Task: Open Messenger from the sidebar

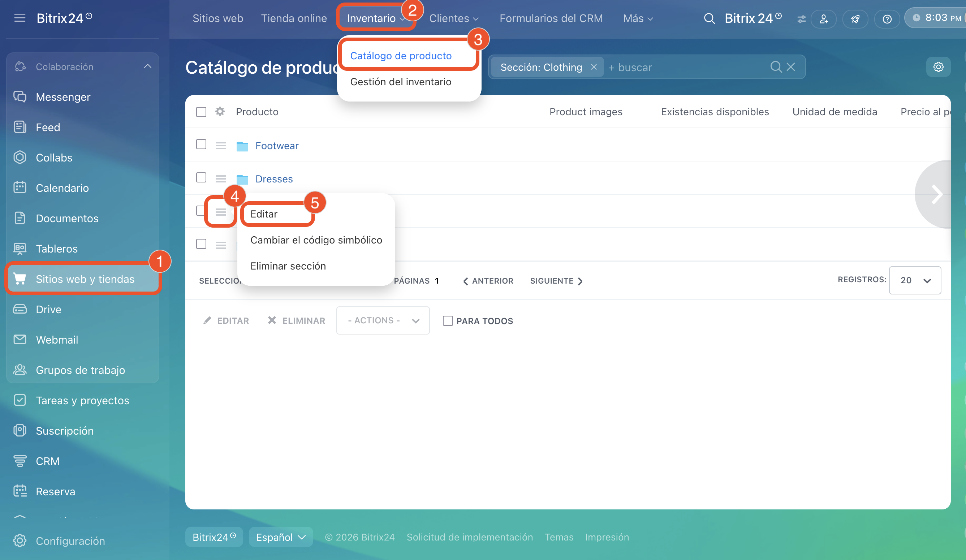Action: tap(63, 97)
